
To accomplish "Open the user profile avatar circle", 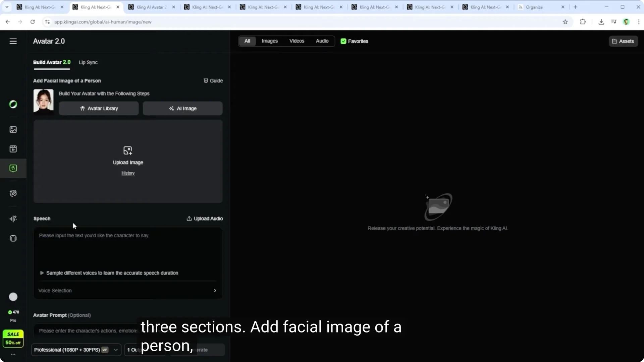I will pyautogui.click(x=13, y=297).
